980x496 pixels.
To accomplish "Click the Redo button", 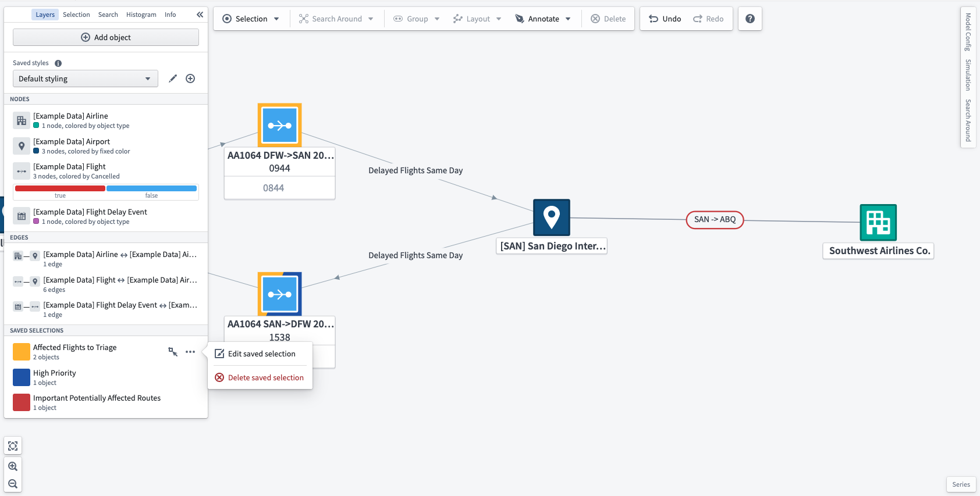I will (x=708, y=19).
